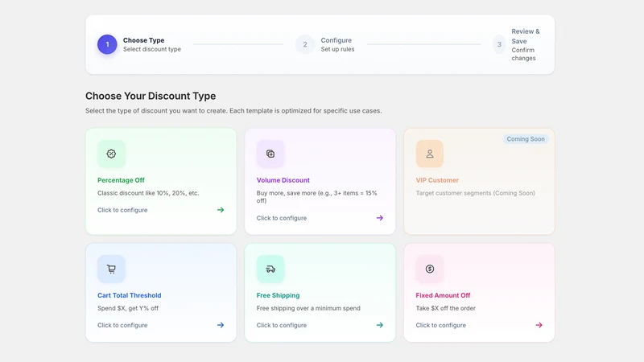
Task: Click 'Click to configure' under Cart Total Threshold
Action: click(x=122, y=325)
